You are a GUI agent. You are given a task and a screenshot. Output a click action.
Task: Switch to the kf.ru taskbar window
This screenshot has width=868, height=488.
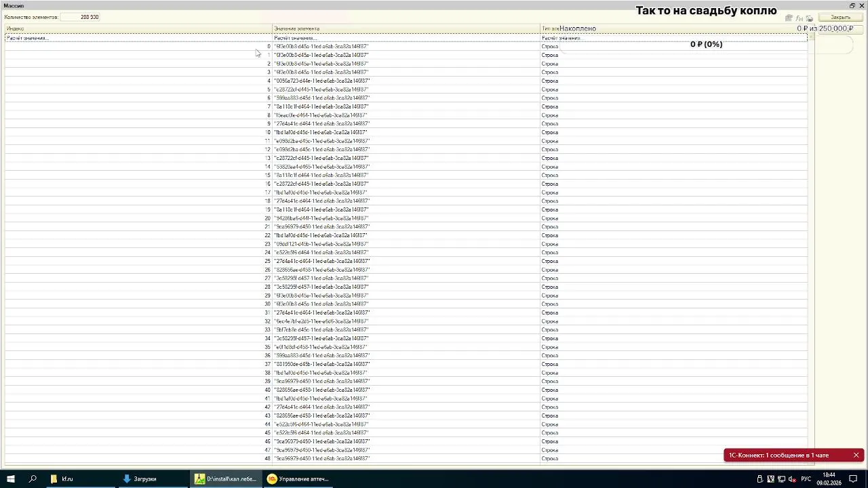80,479
